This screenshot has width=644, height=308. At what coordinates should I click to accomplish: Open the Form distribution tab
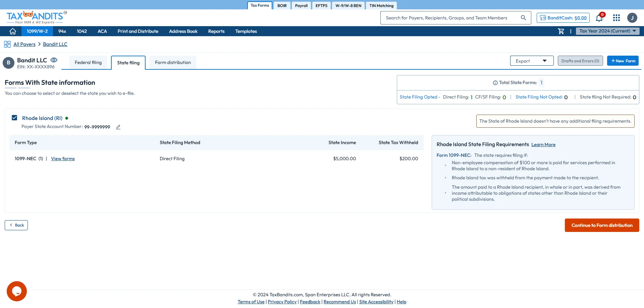(x=173, y=62)
